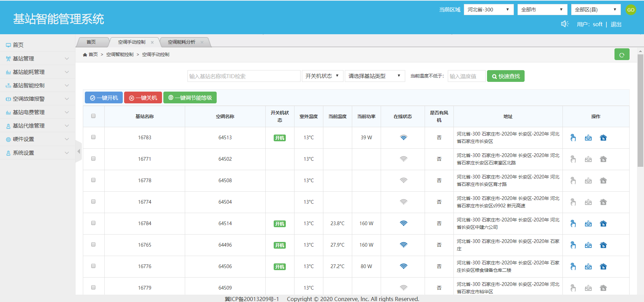
Task: Switch to the 首页 tab
Action: pyautogui.click(x=91, y=42)
